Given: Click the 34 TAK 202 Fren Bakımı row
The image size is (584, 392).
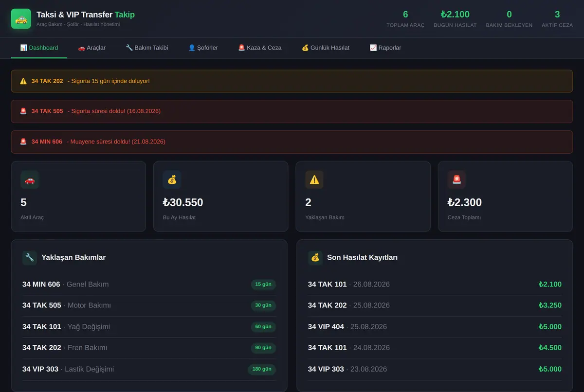Looking at the screenshot, I should 149,348.
